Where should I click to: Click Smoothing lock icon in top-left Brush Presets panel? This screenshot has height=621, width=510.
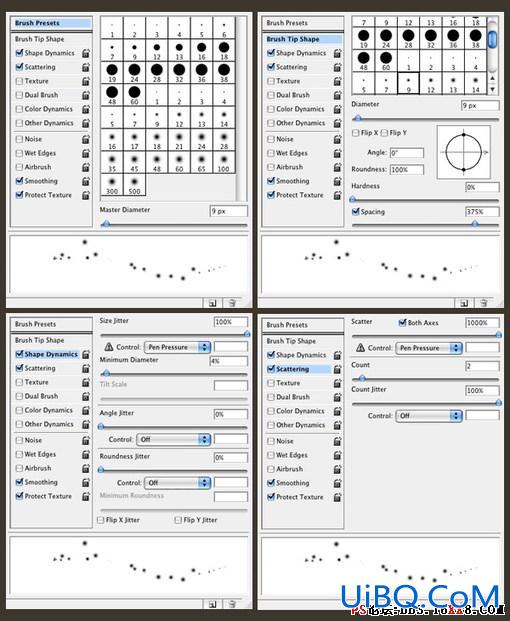pos(86,181)
